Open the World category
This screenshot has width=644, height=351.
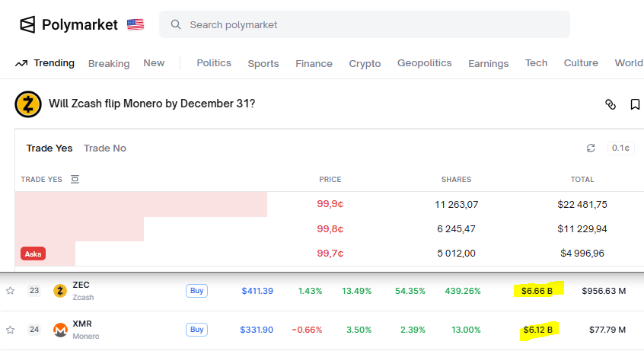click(628, 63)
